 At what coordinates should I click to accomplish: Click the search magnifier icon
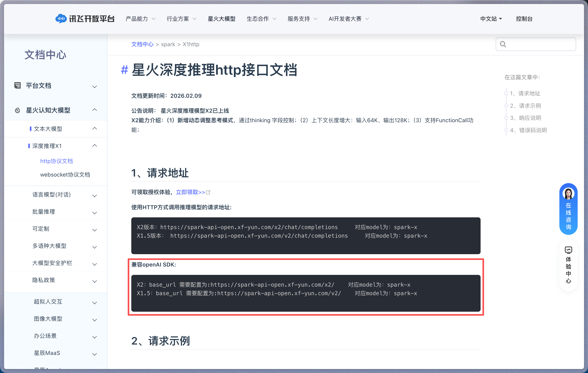(x=503, y=44)
